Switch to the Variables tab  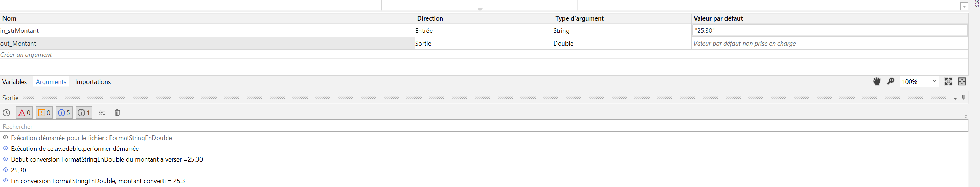(x=14, y=82)
